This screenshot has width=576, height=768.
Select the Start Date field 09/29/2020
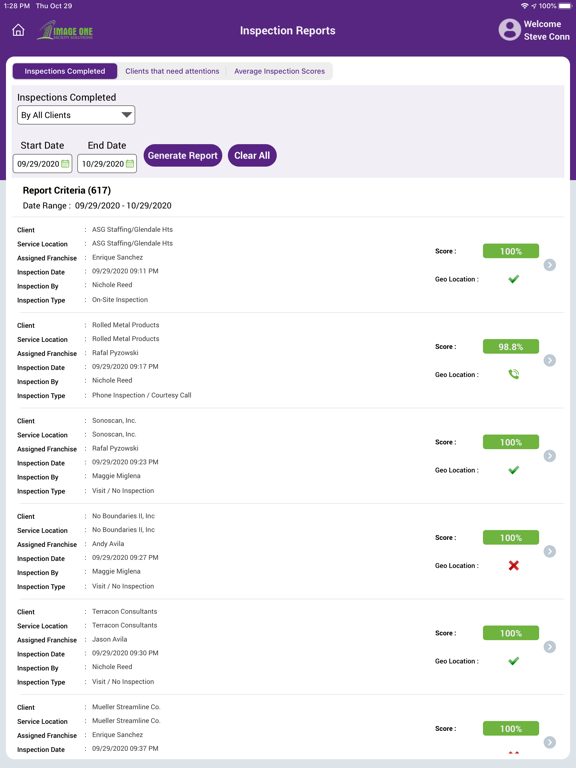coord(42,164)
